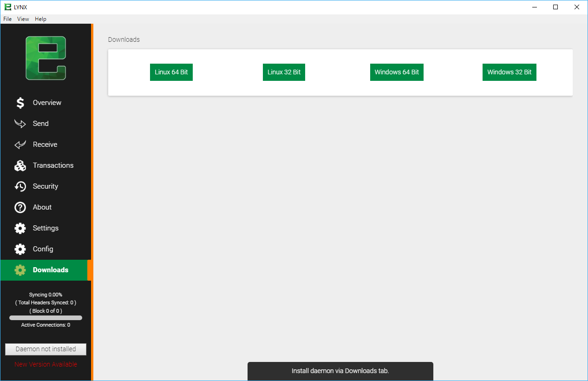This screenshot has width=588, height=381.
Task: Minimize the LYNX window
Action: click(x=534, y=7)
